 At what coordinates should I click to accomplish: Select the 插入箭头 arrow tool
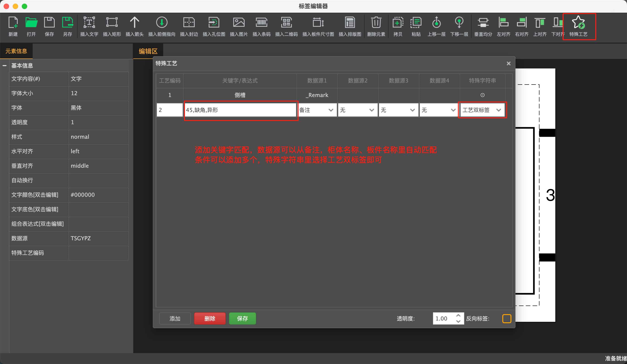(x=134, y=23)
